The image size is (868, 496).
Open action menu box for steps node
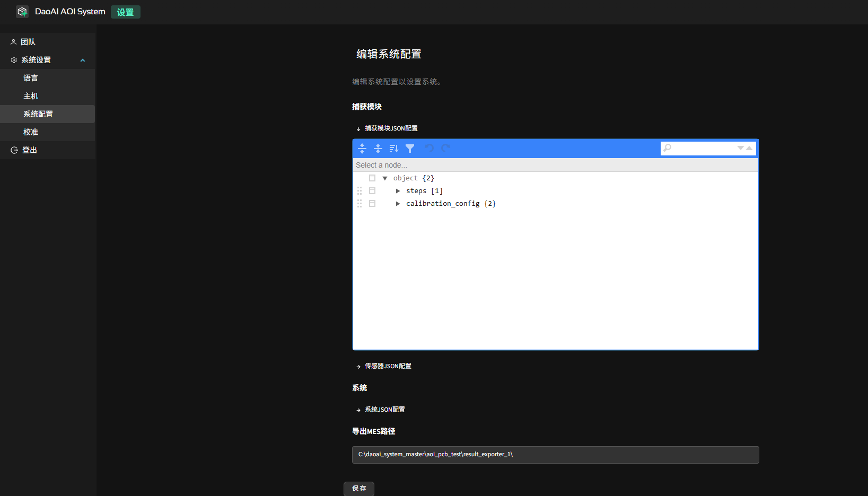(372, 191)
